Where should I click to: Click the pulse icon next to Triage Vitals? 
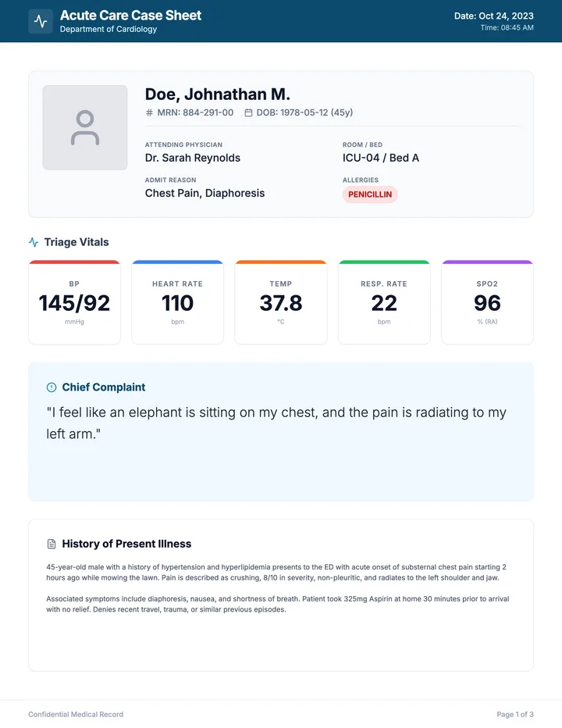tap(34, 242)
